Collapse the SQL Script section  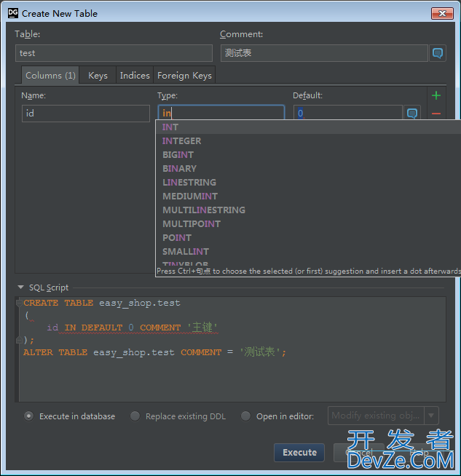(x=20, y=287)
